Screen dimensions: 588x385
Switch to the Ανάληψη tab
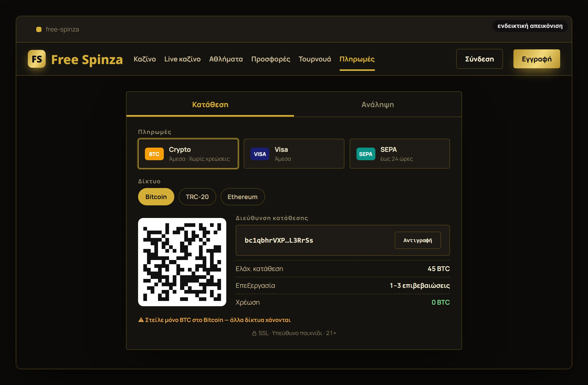378,105
